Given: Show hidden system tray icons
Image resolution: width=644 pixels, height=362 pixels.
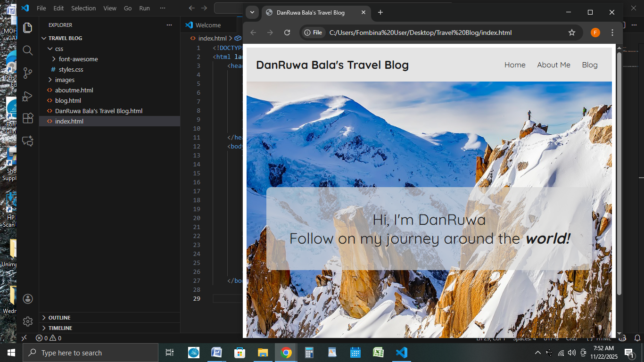Looking at the screenshot, I should pos(538,353).
